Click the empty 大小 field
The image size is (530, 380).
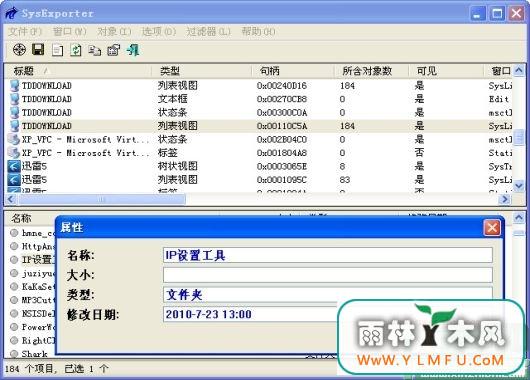328,275
